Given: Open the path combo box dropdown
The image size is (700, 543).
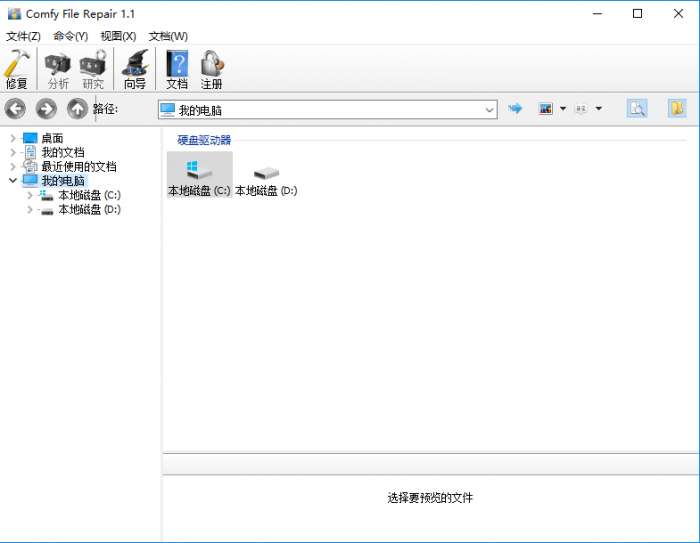Looking at the screenshot, I should (x=490, y=110).
